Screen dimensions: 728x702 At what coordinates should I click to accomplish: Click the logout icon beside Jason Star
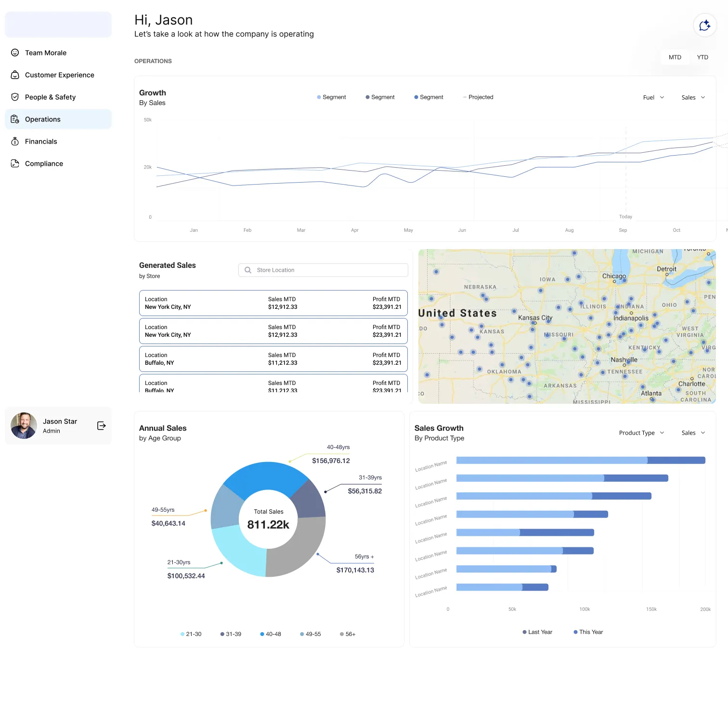click(x=101, y=425)
